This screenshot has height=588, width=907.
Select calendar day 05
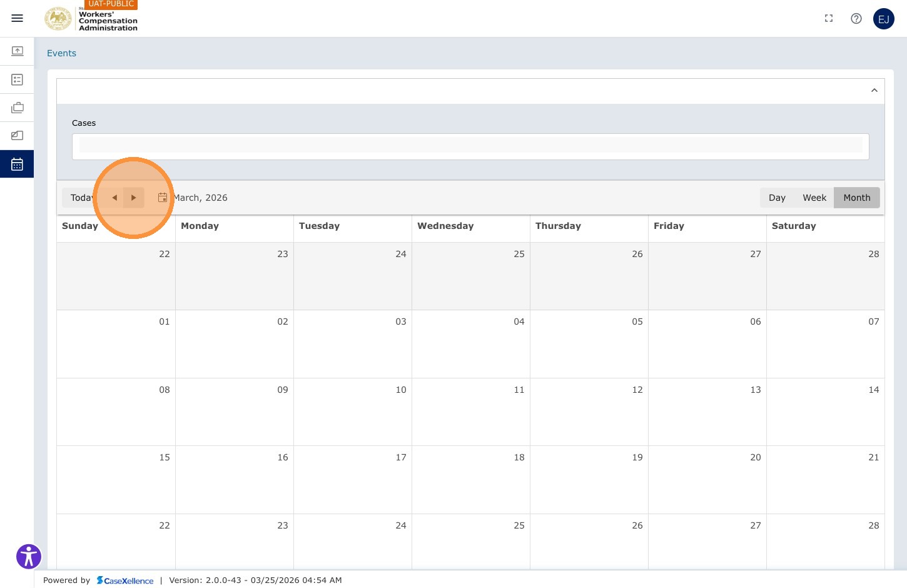589,344
